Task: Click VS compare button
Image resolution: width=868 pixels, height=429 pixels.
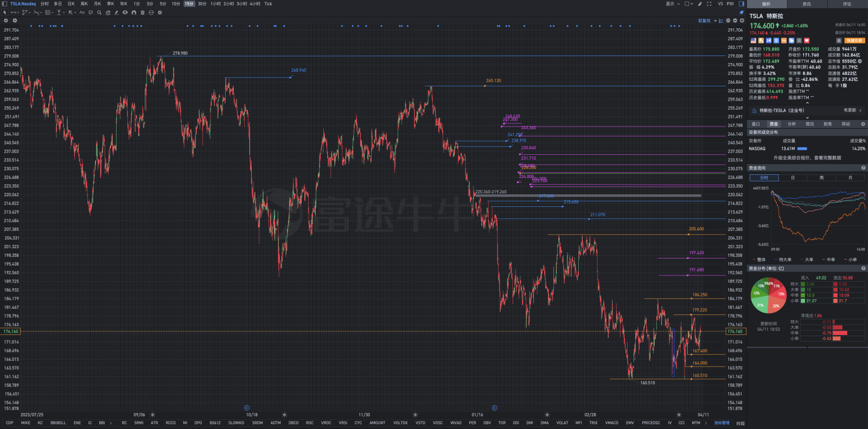Action: [x=720, y=4]
